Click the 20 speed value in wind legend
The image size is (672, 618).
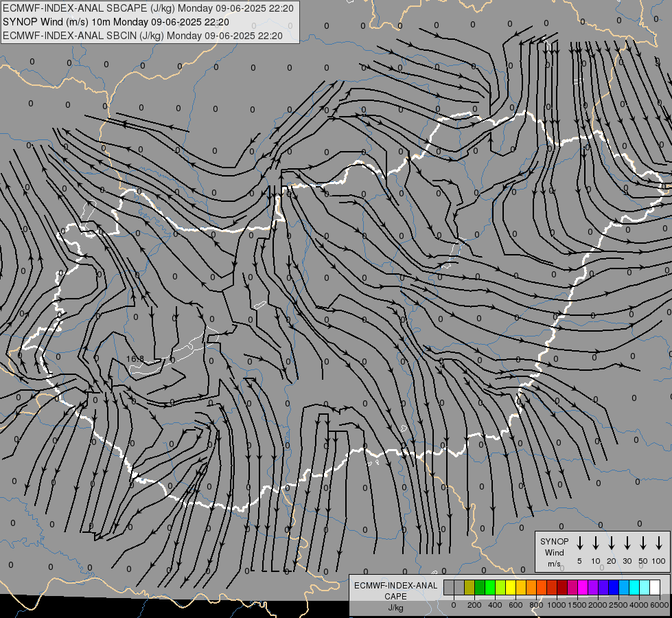(611, 561)
